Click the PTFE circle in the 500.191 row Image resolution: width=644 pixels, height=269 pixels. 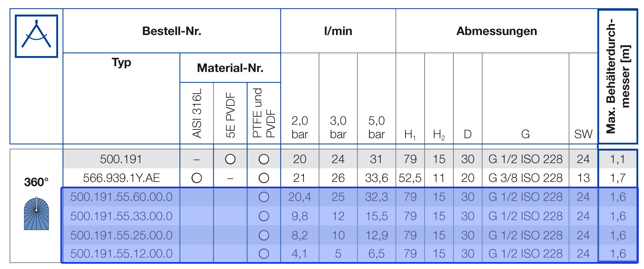tap(264, 159)
